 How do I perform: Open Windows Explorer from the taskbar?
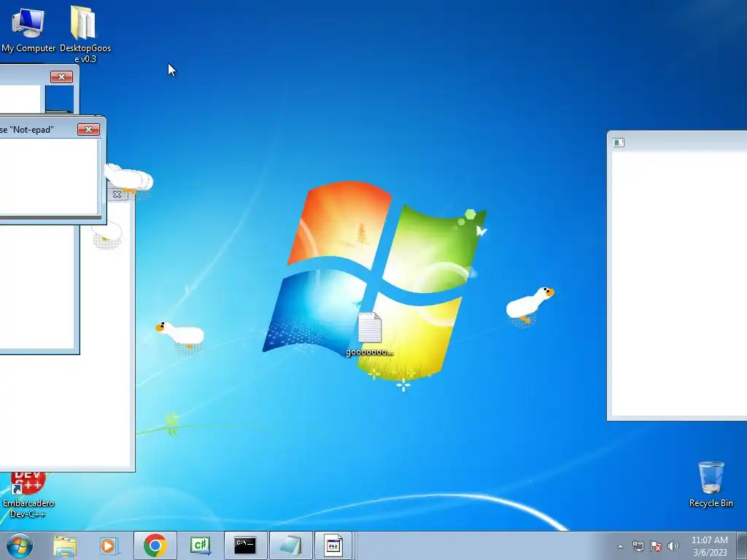point(65,545)
